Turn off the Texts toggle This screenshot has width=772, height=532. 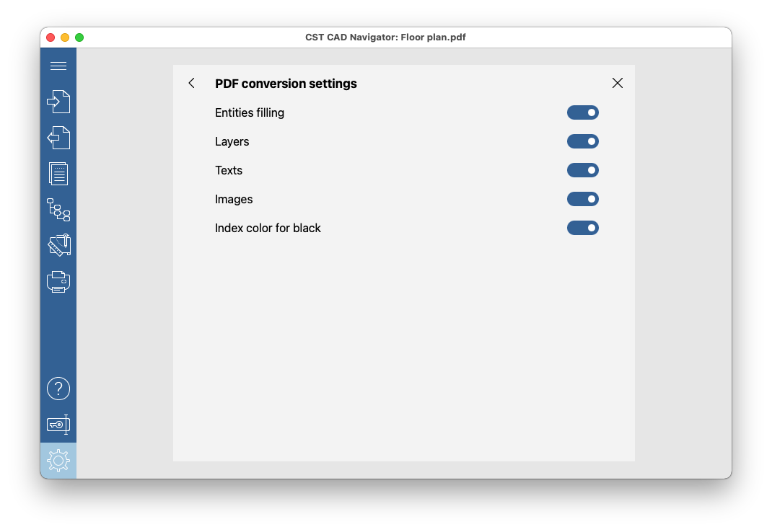click(582, 170)
